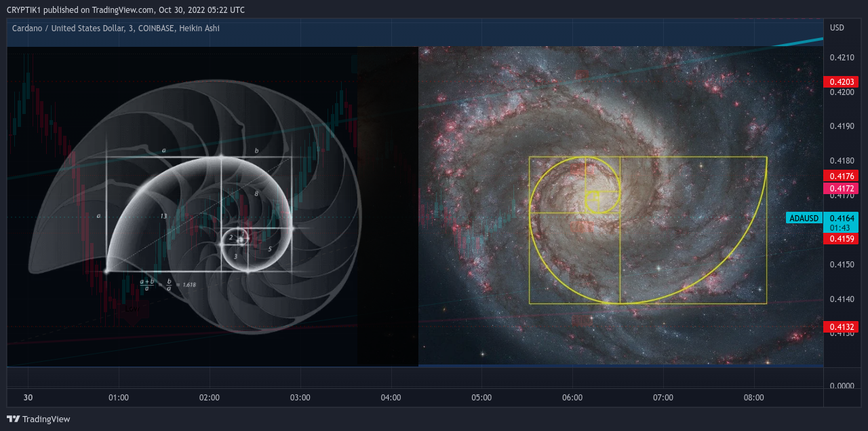Click the Cardano / United States Dollar chart title
Viewport: 868px width, 431px height.
[x=116, y=29]
